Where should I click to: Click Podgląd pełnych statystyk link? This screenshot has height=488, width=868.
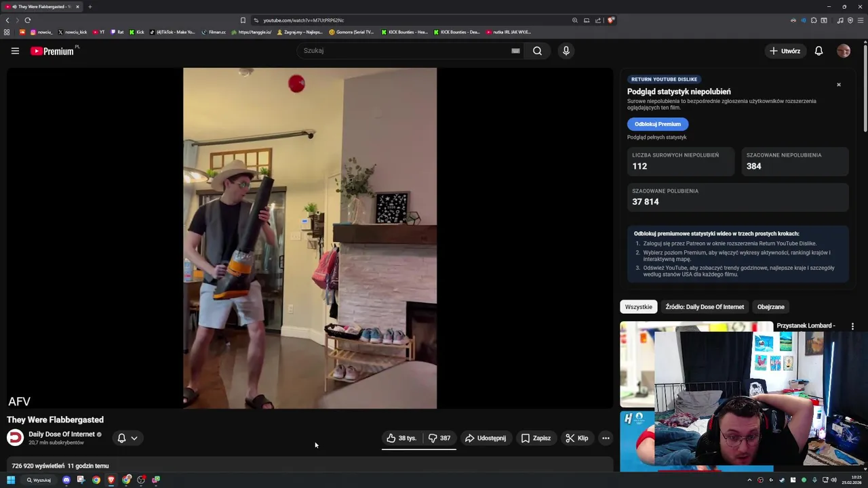pos(656,137)
